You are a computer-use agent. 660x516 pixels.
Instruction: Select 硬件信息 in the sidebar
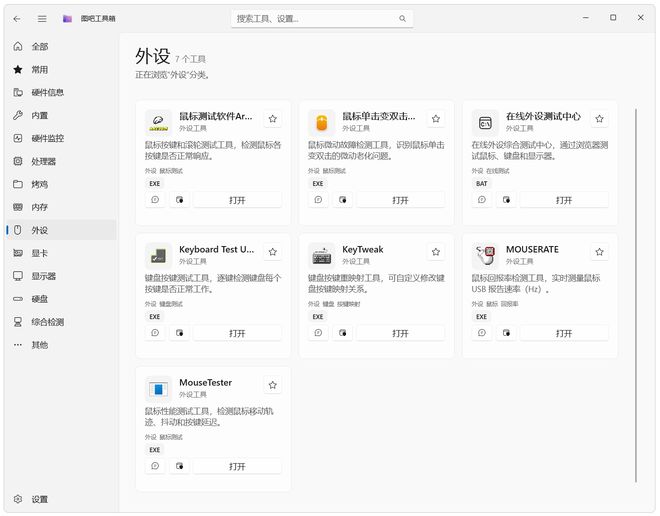point(61,92)
